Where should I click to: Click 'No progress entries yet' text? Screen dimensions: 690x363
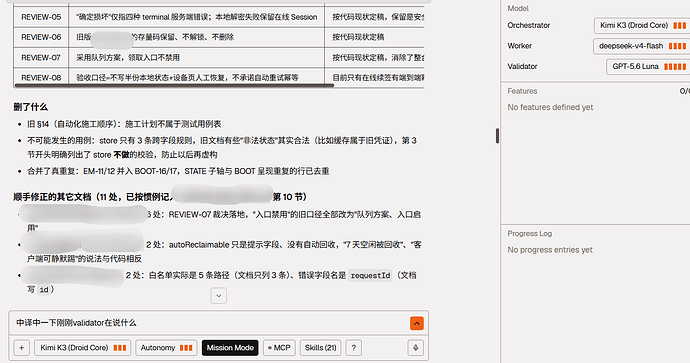(x=550, y=250)
